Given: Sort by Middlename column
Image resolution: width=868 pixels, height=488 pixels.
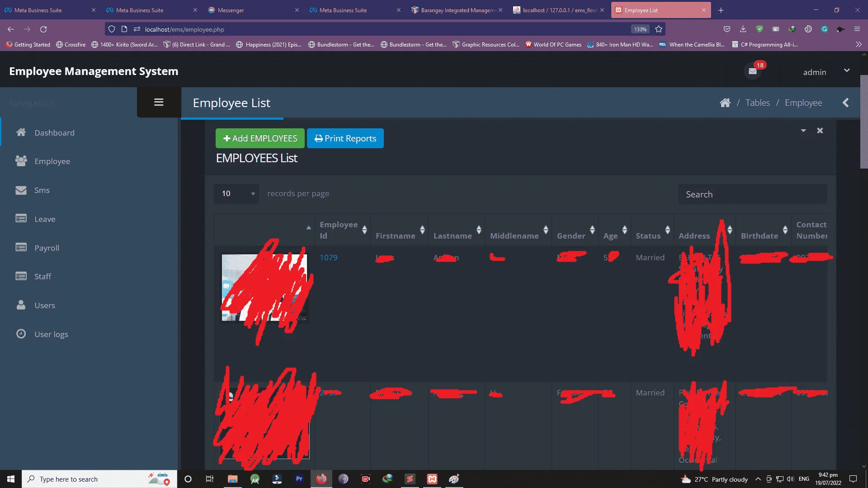Looking at the screenshot, I should pyautogui.click(x=519, y=230).
